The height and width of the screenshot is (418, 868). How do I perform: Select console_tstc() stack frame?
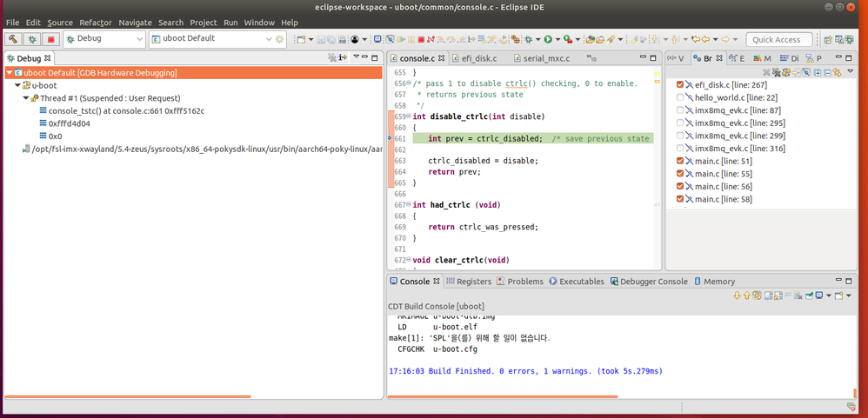126,111
